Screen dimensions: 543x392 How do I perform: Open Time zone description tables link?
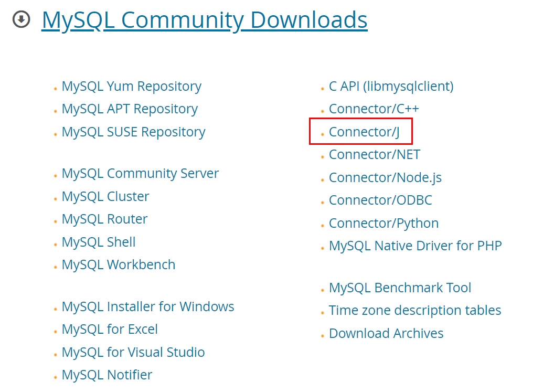tap(415, 311)
